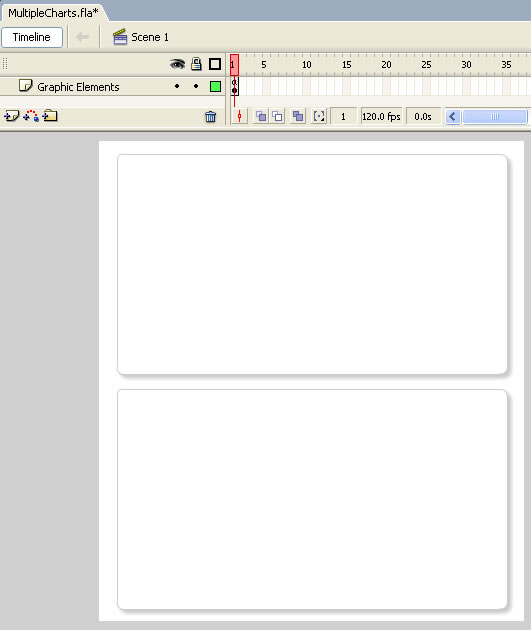Image resolution: width=531 pixels, height=630 pixels.
Task: Enable Onion Skin mode
Action: (261, 117)
